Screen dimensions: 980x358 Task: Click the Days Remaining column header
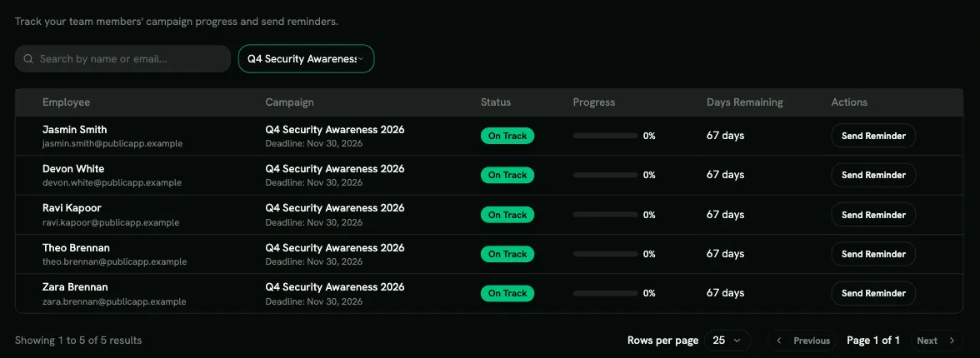click(x=744, y=102)
